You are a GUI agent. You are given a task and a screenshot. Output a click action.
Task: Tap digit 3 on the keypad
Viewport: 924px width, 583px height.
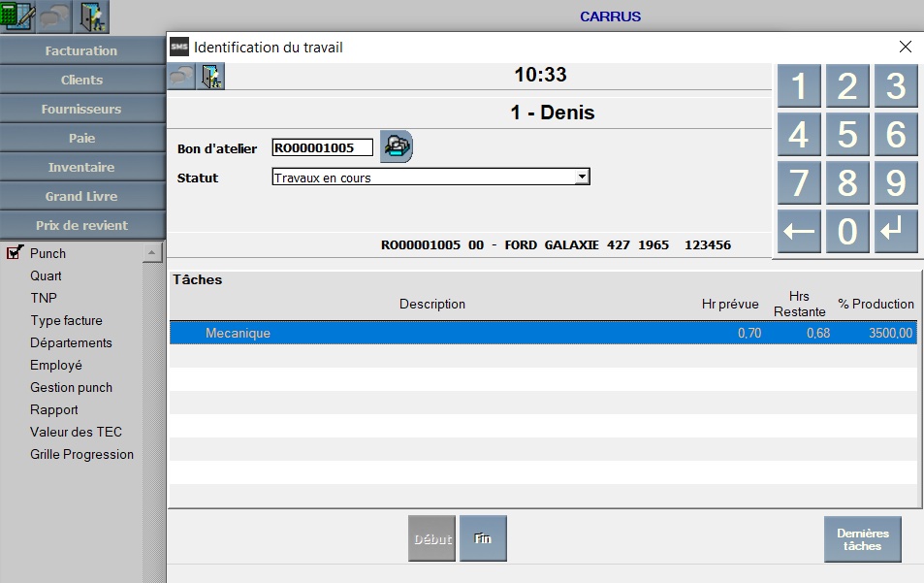(896, 86)
